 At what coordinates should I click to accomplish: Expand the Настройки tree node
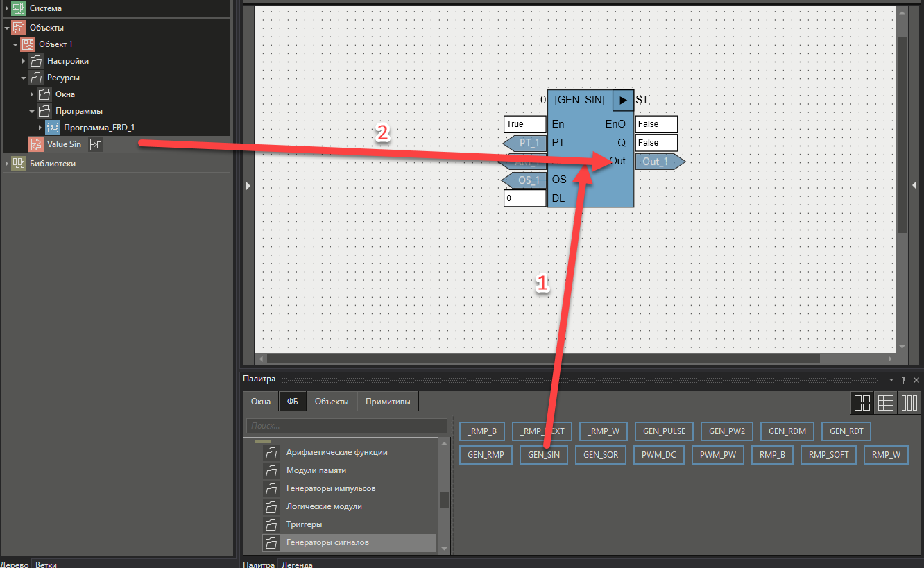click(25, 60)
